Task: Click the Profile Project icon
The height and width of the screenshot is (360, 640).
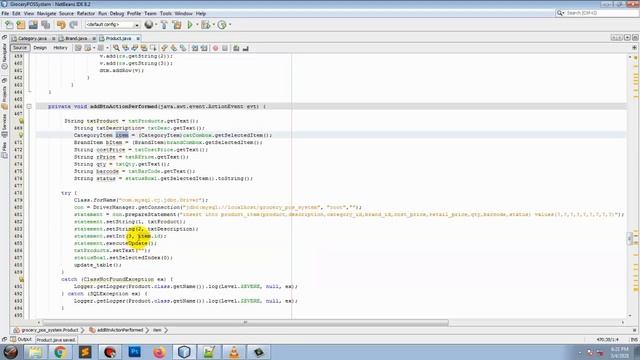Action: (x=222, y=25)
